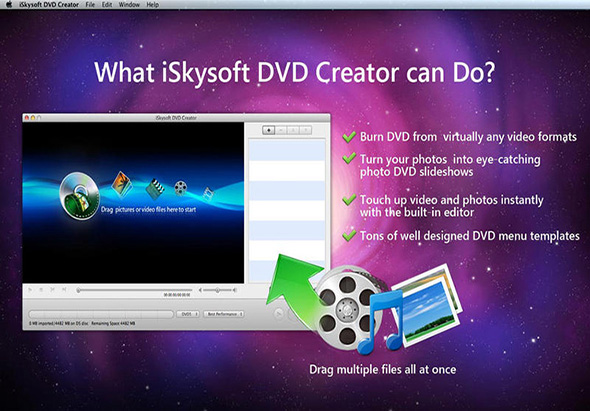
Task: Click the 'Tons of well designed DVD menu templates' text
Action: point(470,236)
